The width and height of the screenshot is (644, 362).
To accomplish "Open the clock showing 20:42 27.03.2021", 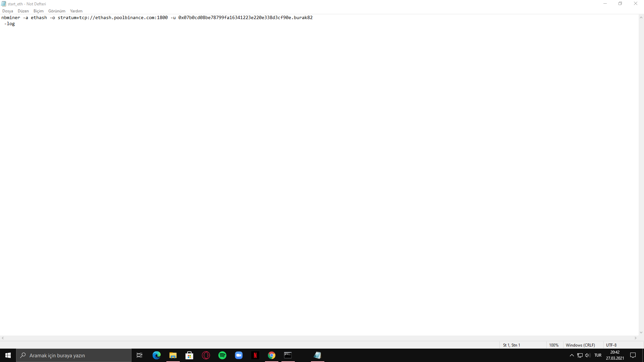I will [615, 355].
